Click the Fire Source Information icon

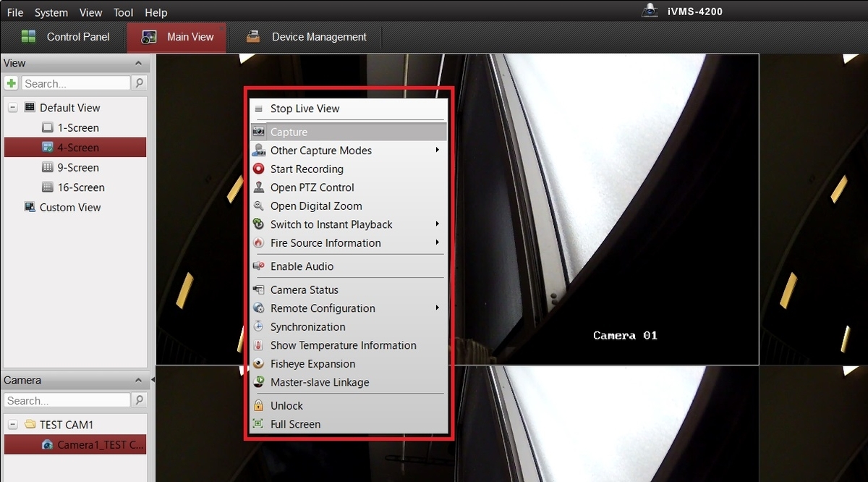(x=258, y=243)
